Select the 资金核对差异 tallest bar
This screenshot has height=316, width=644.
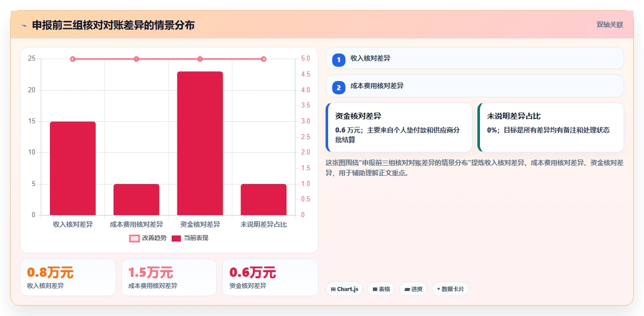click(200, 143)
